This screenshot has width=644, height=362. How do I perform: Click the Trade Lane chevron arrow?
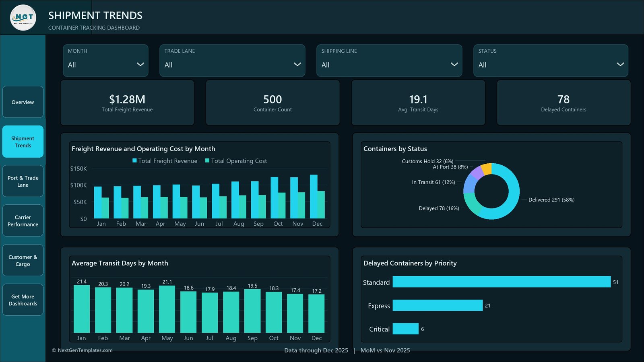pyautogui.click(x=297, y=64)
